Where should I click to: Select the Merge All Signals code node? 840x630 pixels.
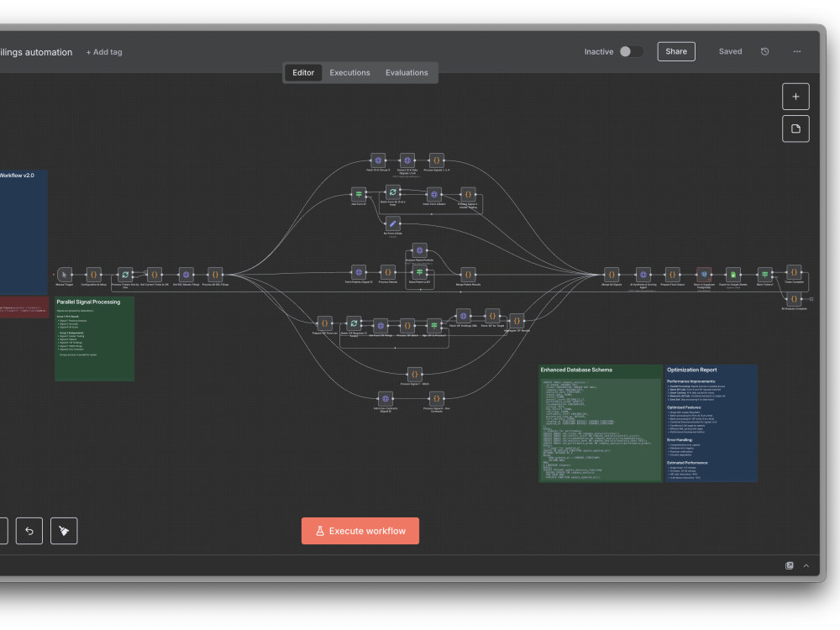click(612, 275)
